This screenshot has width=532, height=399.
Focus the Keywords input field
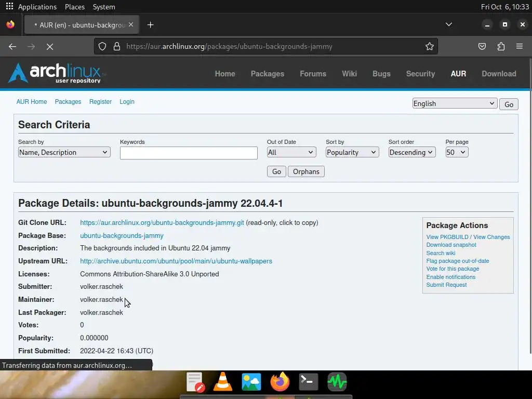tap(189, 153)
